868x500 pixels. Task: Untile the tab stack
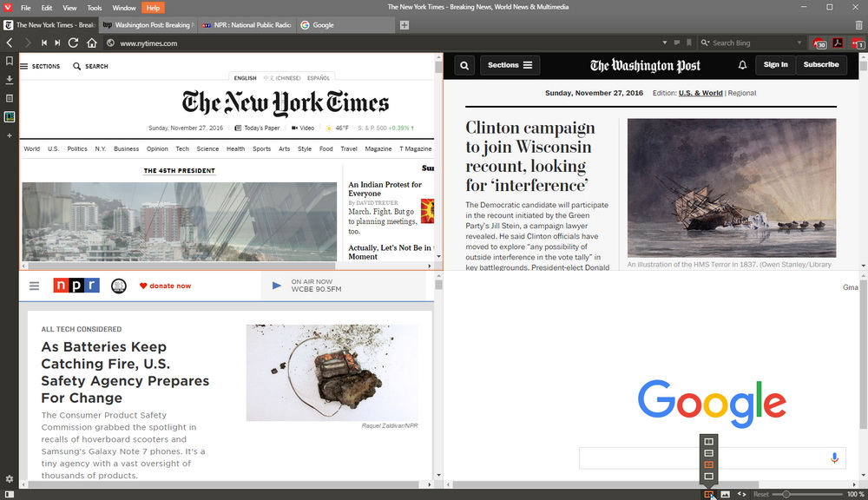[x=708, y=477]
